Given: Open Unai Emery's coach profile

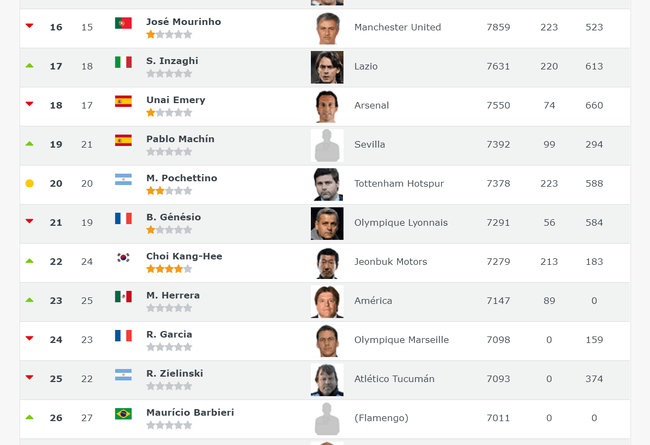Looking at the screenshot, I should pos(176,100).
